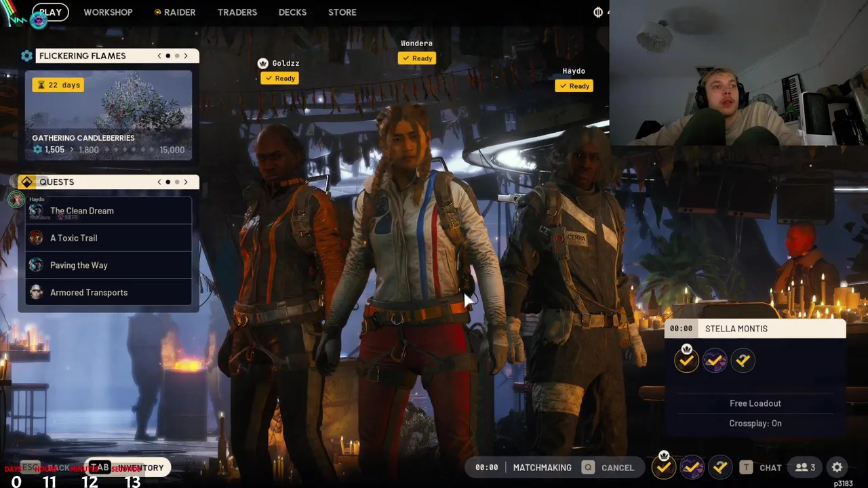Viewport: 868px width, 488px height.
Task: Click the leader ready checkmark in Stella Montis panel
Action: coord(686,361)
